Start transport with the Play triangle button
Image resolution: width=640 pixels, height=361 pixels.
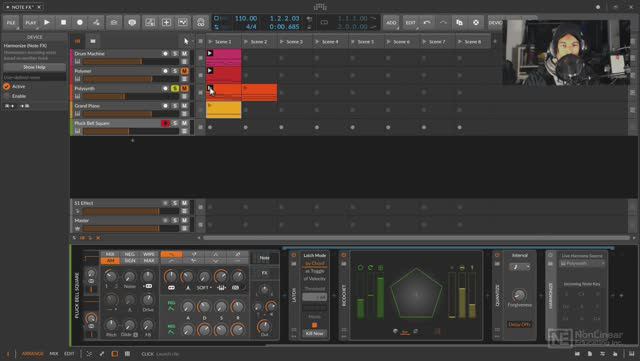[x=47, y=22]
